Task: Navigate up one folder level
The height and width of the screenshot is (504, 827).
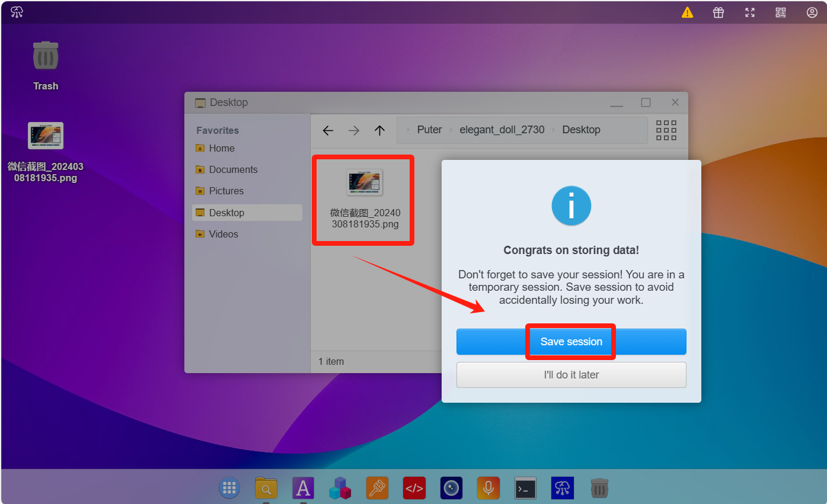Action: [x=380, y=130]
